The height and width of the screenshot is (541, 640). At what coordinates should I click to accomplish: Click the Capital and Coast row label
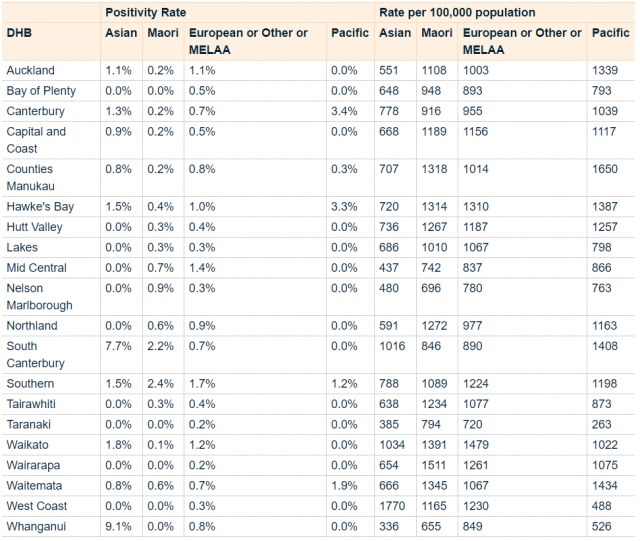(36, 140)
